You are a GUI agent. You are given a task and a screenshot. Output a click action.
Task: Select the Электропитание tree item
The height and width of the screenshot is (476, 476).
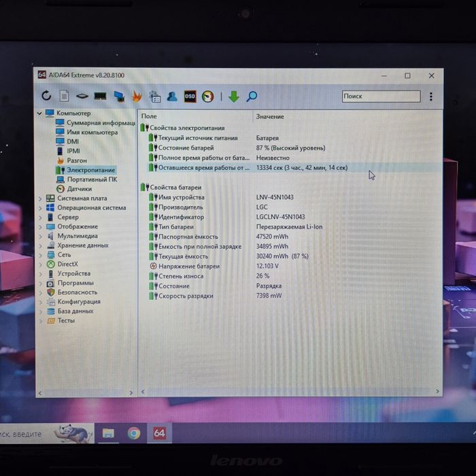[86, 170]
